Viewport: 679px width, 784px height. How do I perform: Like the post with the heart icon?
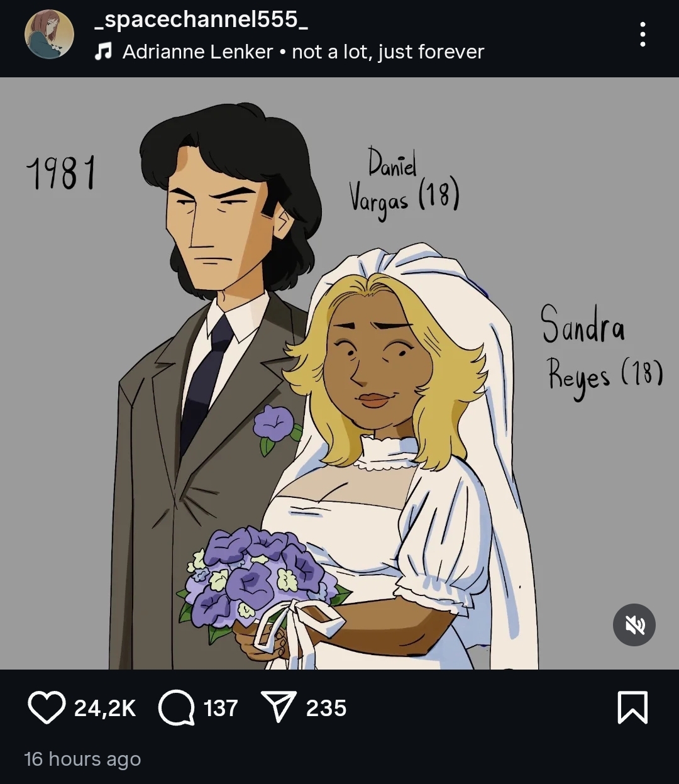point(47,708)
